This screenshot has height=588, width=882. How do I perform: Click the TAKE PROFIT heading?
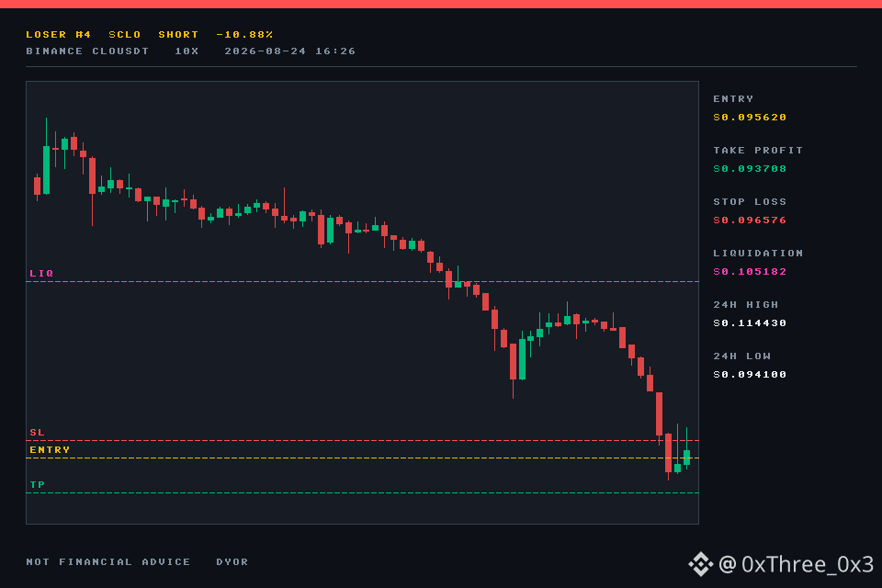[758, 151]
